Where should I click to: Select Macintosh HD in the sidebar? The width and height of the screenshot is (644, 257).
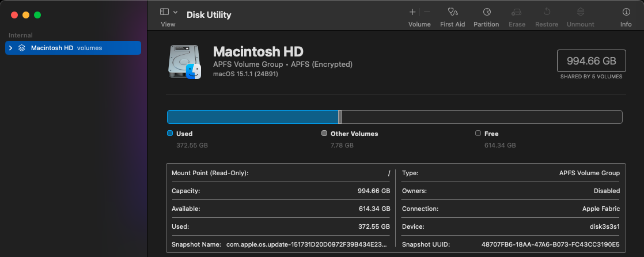tap(73, 48)
